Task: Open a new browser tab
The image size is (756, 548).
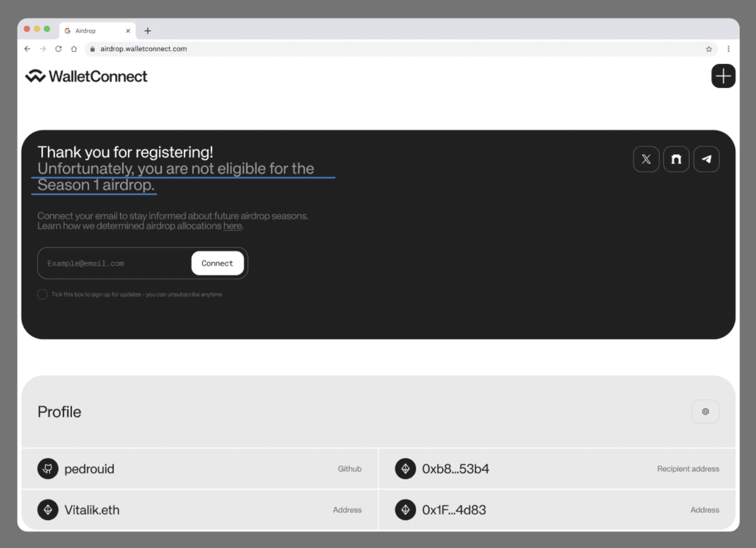Action: pyautogui.click(x=148, y=31)
